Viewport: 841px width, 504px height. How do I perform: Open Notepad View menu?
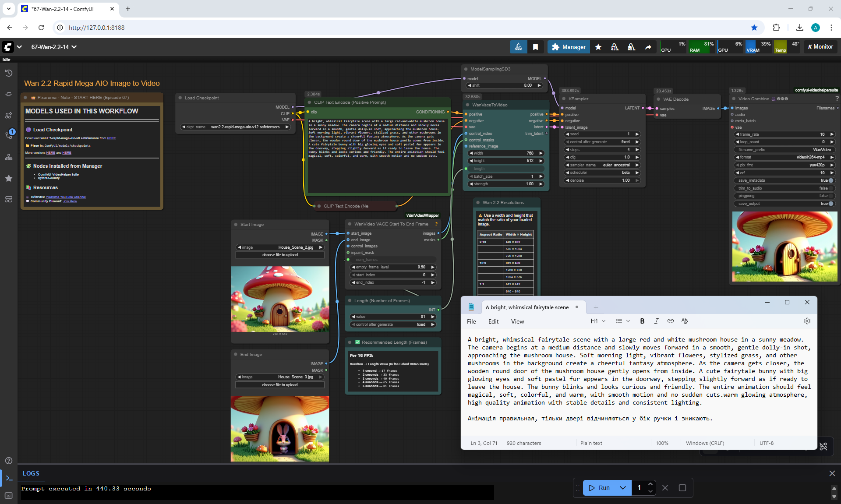point(517,321)
